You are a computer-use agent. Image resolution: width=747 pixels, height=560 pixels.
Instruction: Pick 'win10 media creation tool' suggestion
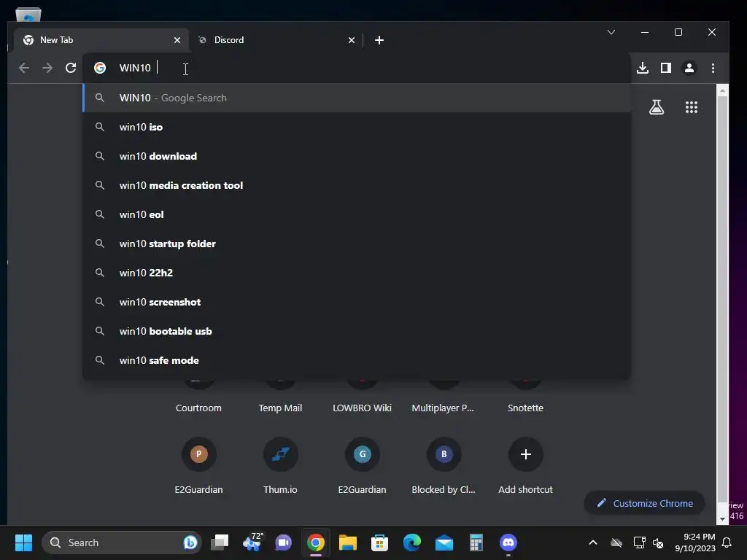pyautogui.click(x=356, y=185)
